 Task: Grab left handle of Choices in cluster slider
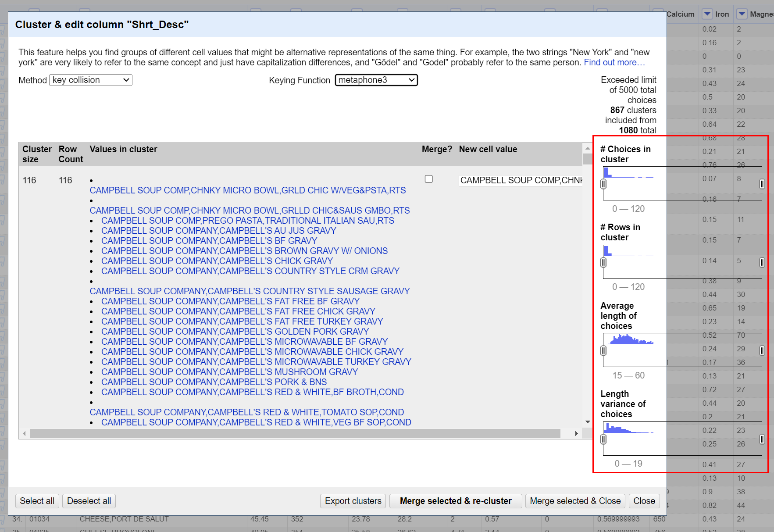(603, 184)
